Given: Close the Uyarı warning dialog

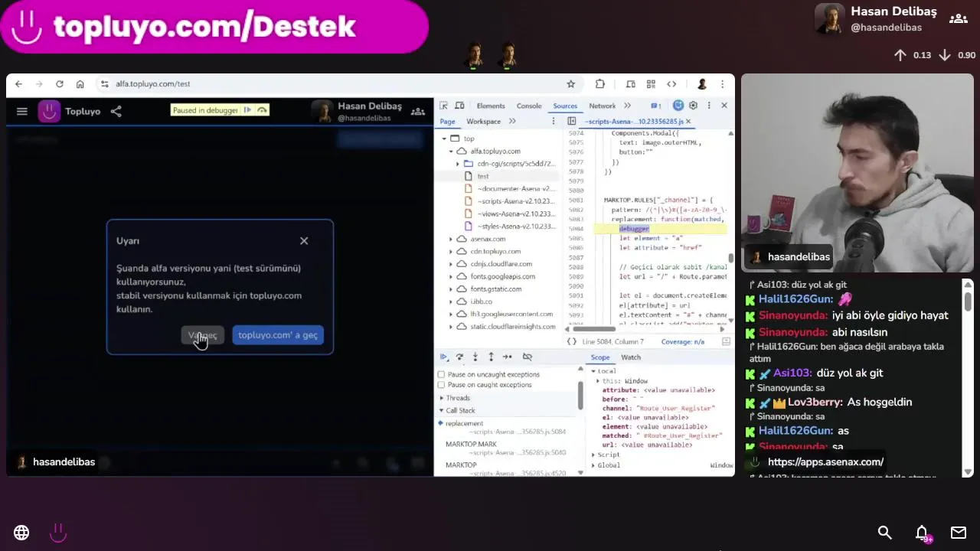Looking at the screenshot, I should [x=304, y=241].
